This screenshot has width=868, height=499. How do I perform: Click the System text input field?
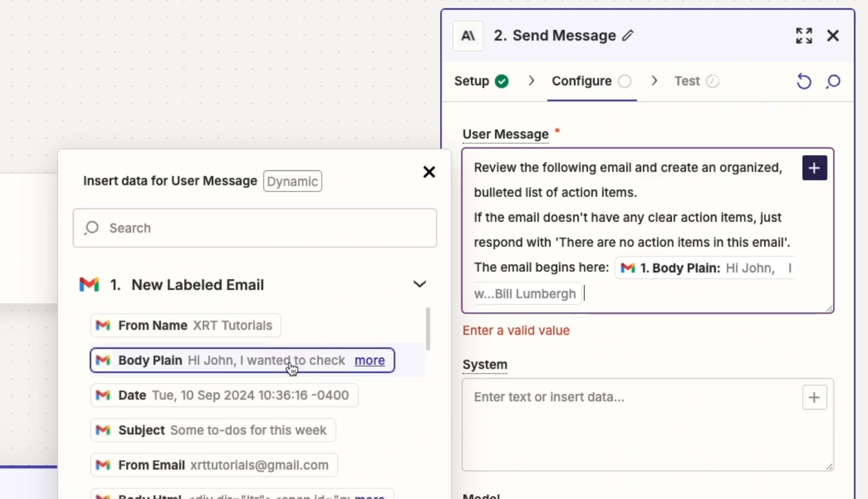[x=648, y=425]
